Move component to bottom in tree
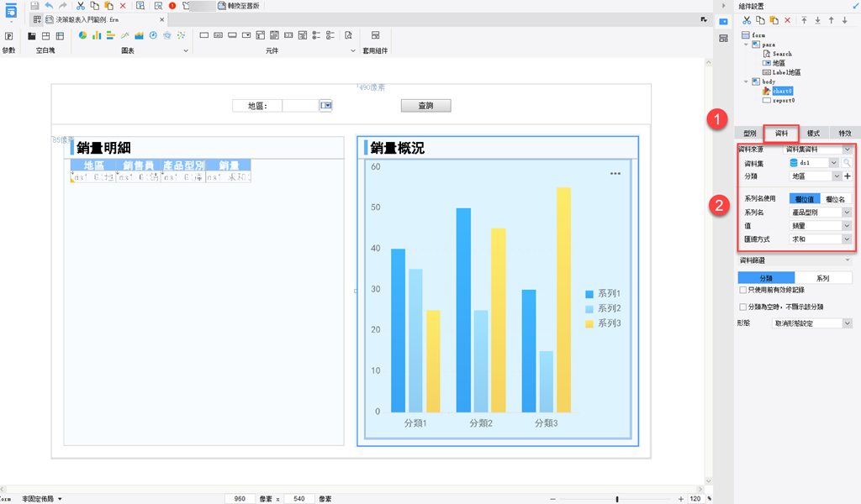Screen dimensions: 861x504 [x=817, y=20]
